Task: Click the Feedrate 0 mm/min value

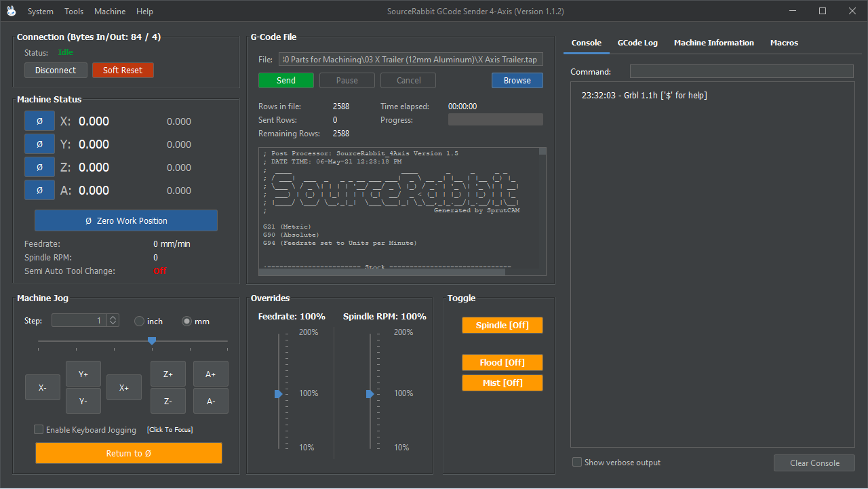Action: (172, 244)
